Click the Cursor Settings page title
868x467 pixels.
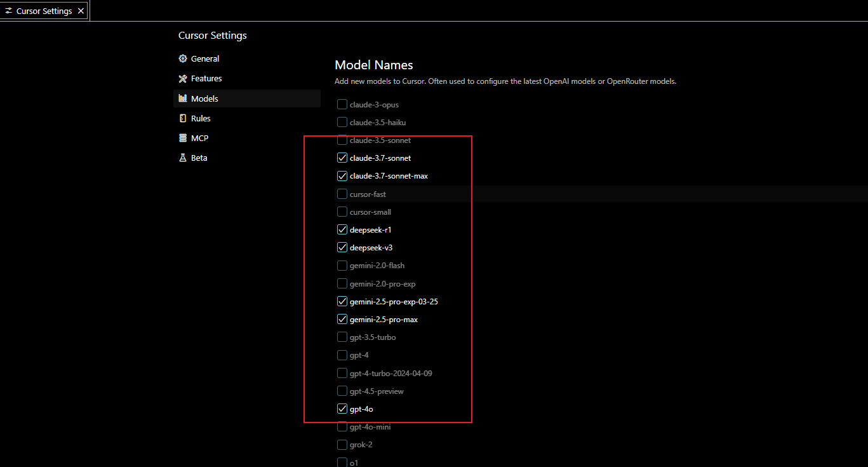(x=213, y=36)
